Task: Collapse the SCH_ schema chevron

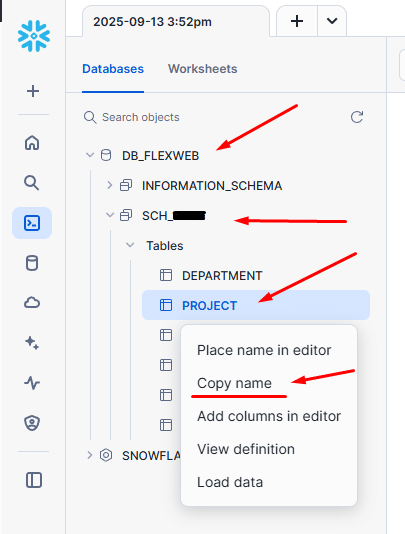Action: pyautogui.click(x=110, y=215)
